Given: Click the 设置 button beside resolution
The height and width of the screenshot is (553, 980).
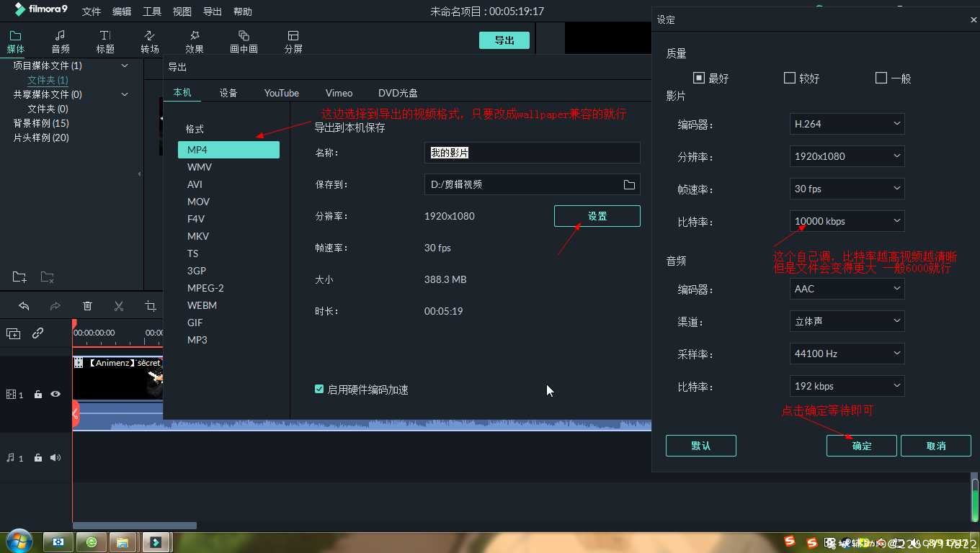Looking at the screenshot, I should click(x=597, y=216).
